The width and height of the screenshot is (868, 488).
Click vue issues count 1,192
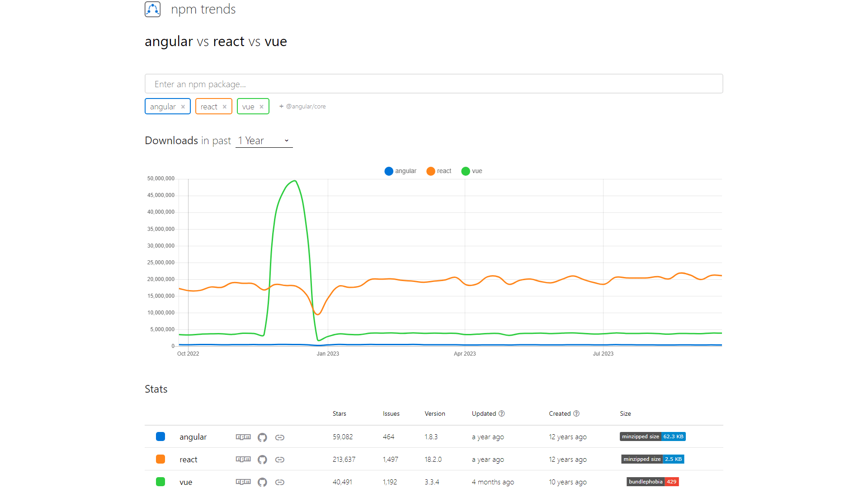(x=390, y=482)
